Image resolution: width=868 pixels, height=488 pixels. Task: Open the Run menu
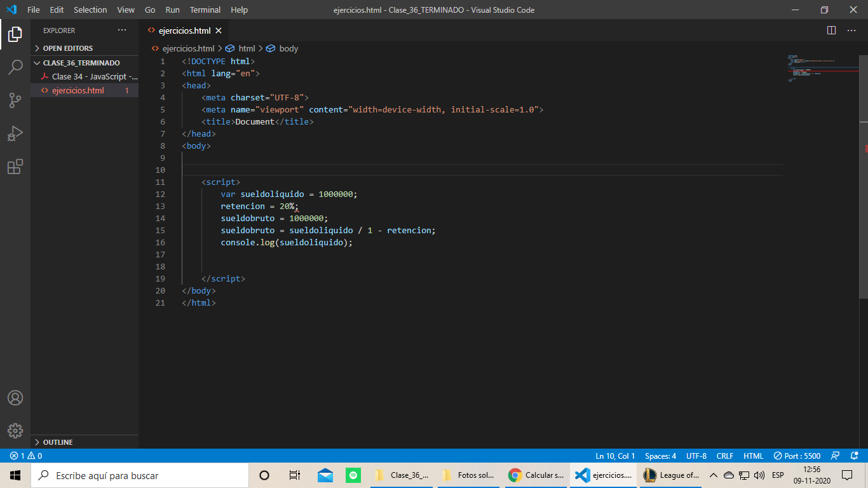172,10
